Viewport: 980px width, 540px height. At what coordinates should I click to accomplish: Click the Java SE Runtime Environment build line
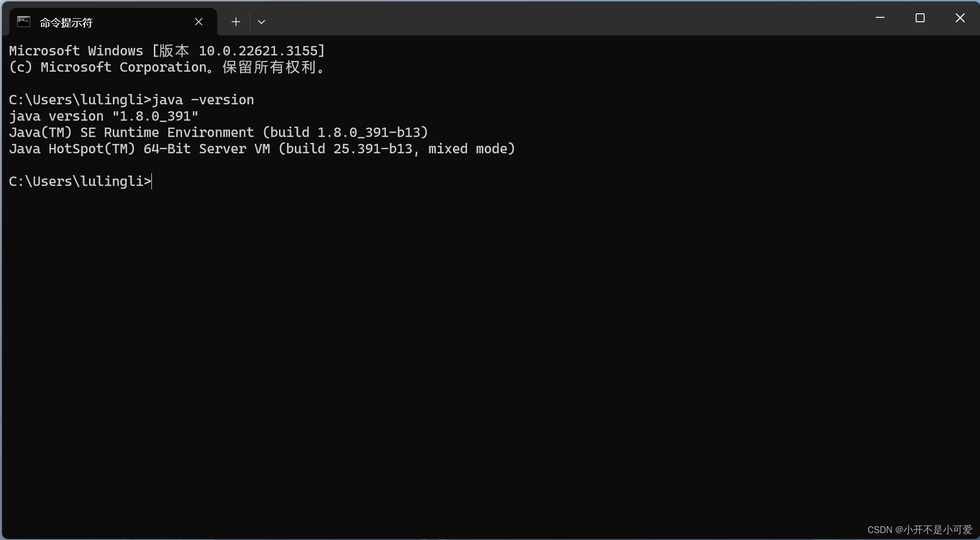pos(218,132)
